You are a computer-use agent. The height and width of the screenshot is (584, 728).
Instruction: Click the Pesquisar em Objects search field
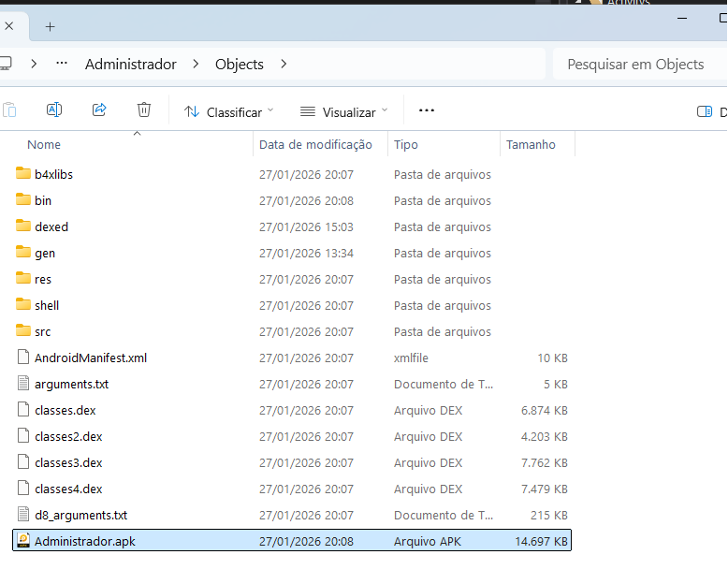pyautogui.click(x=640, y=64)
